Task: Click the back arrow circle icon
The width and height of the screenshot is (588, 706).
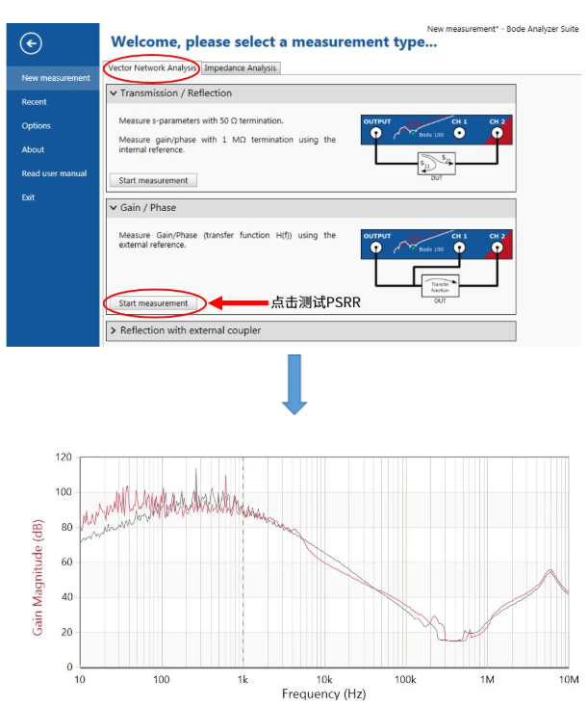Action: (x=32, y=42)
